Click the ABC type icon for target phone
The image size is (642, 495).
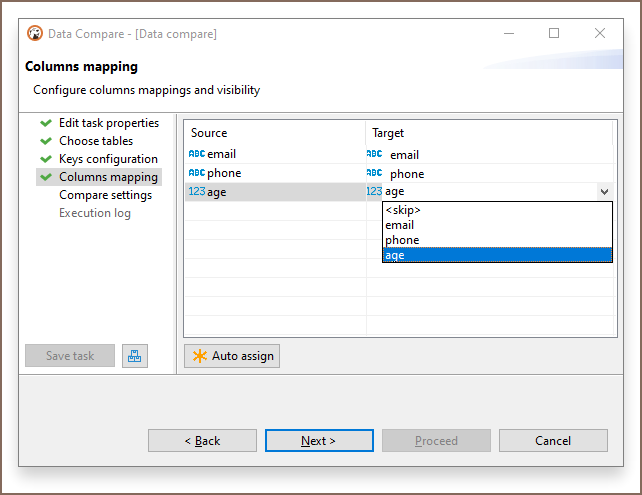click(374, 173)
